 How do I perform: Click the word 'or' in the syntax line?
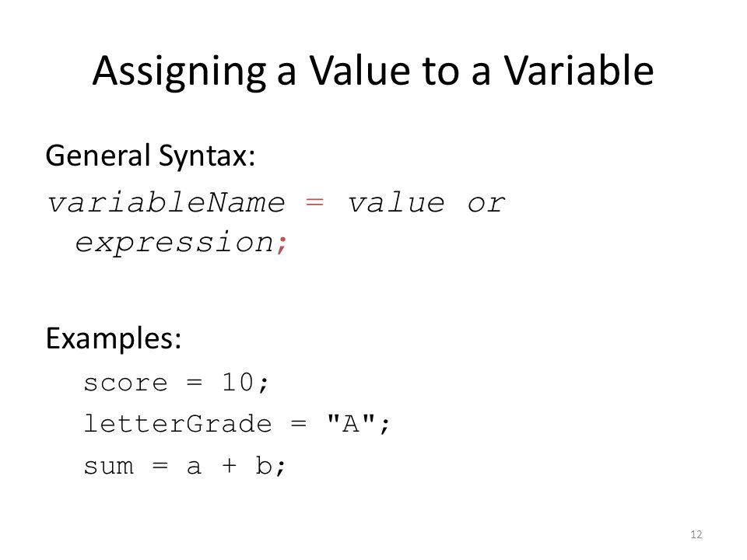point(486,205)
